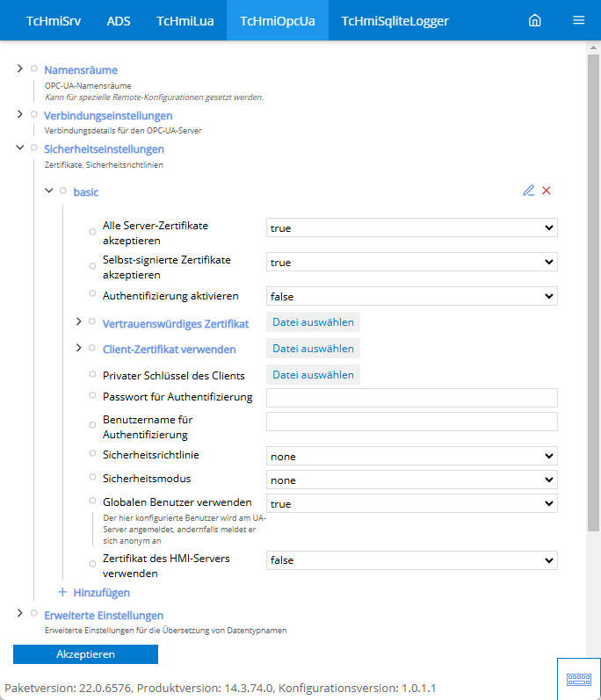The image size is (601, 700).
Task: Delete basic entry with red X icon
Action: 547,191
